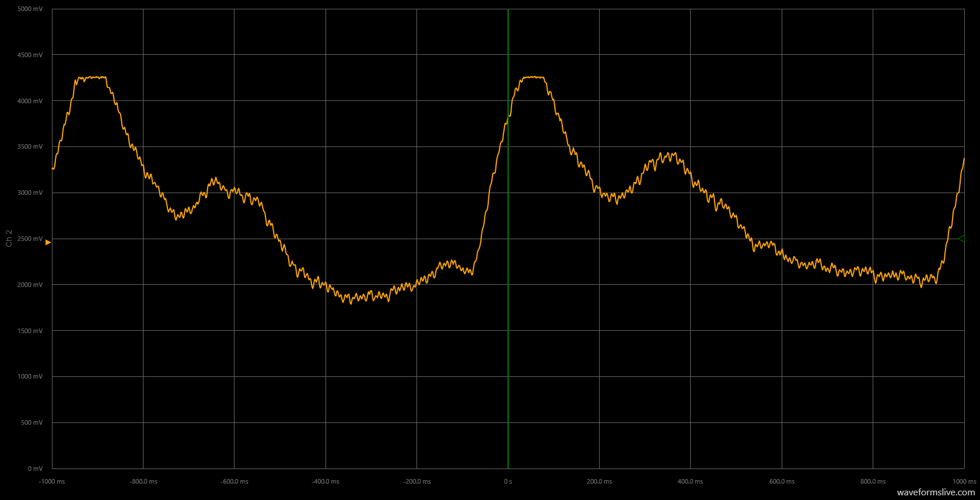Screen dimensions: 980x500
Task: Click the 4500 mV axis label
Action: click(30, 55)
